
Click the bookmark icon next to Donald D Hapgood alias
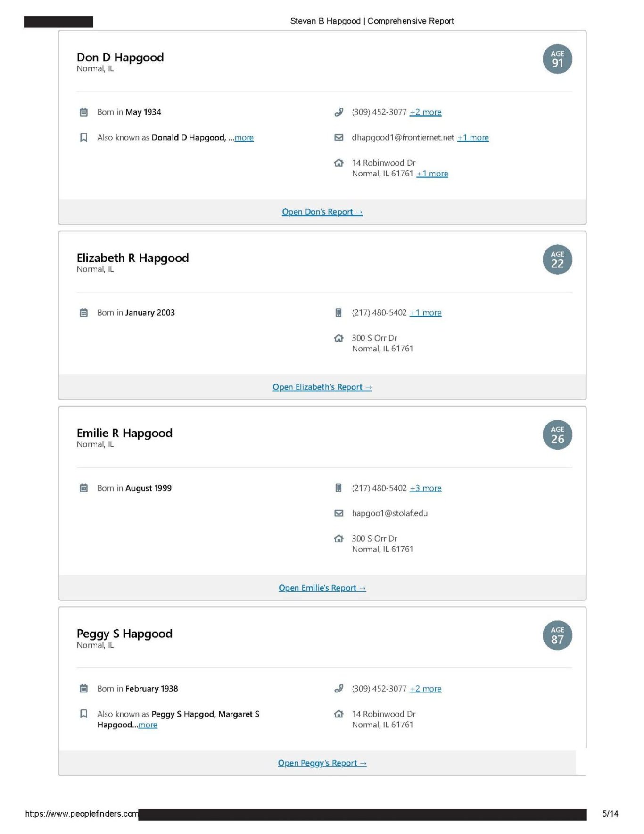coord(83,138)
